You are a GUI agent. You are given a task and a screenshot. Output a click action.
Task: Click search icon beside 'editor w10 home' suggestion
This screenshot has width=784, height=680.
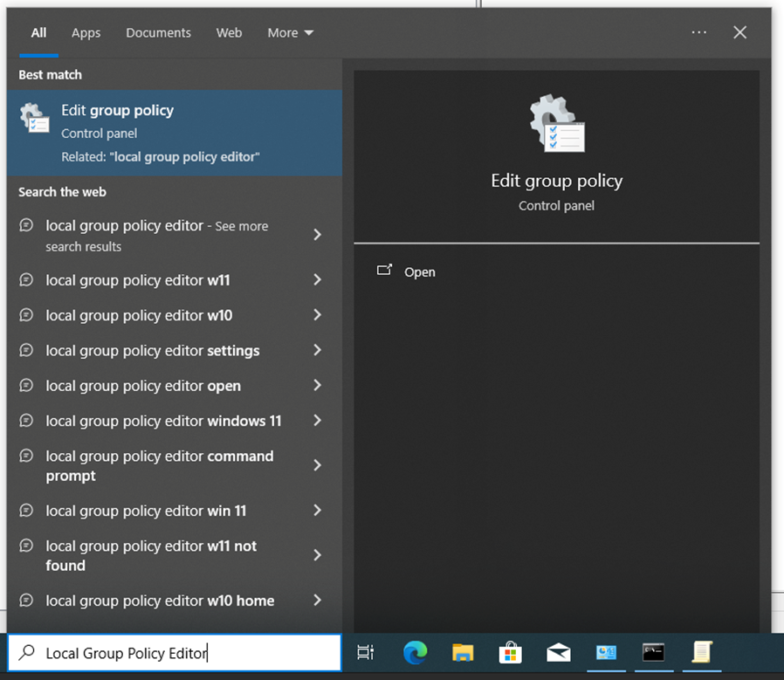[x=26, y=600]
